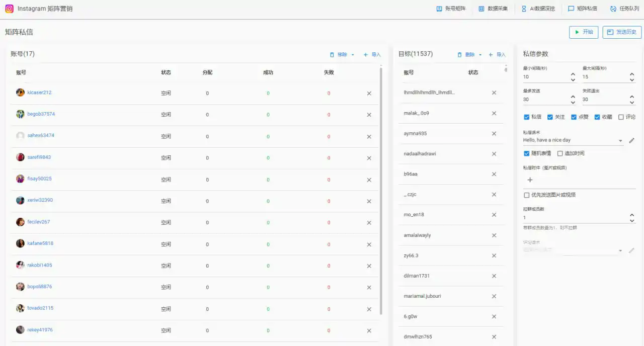Viewport: 644px width, 346px height.
Task: Uncheck the 私信 checkbox
Action: tap(527, 117)
